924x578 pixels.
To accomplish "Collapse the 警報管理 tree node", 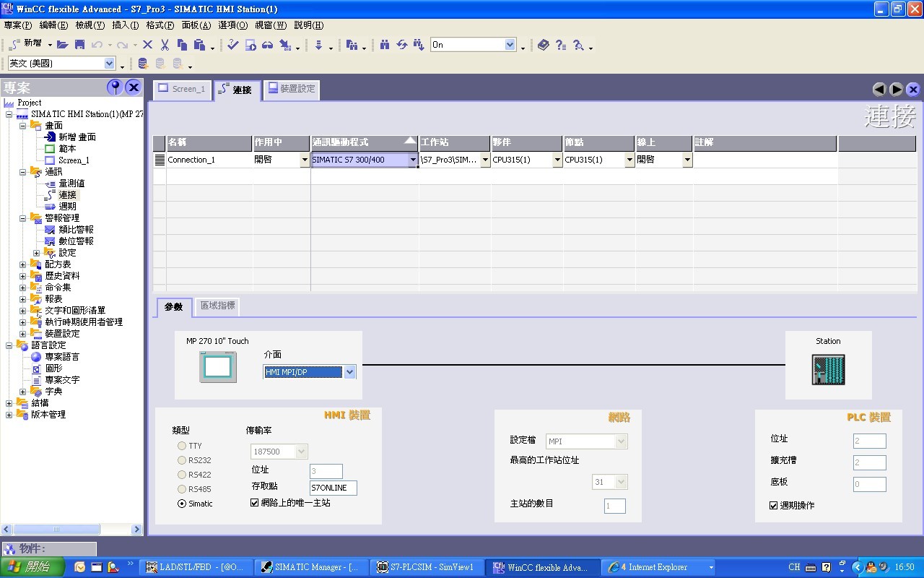I will point(22,218).
